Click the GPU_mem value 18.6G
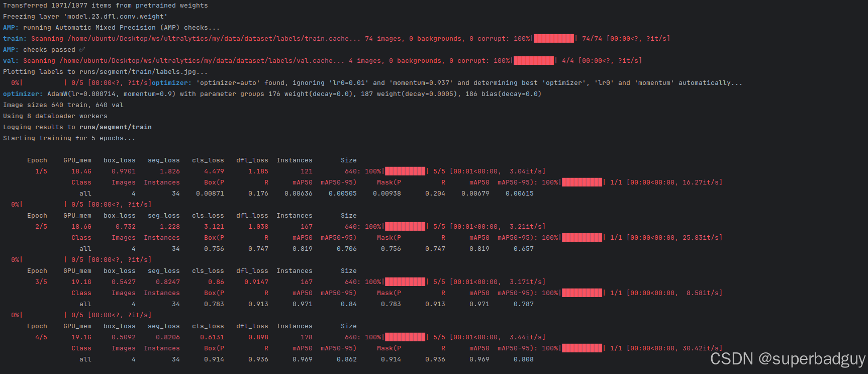The width and height of the screenshot is (868, 374). pos(81,227)
